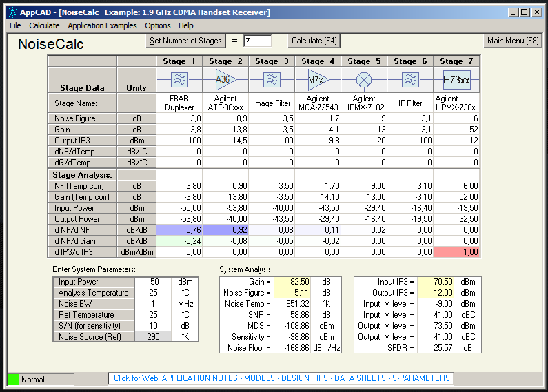Click the AppCAD logo in title bar

pos(12,12)
